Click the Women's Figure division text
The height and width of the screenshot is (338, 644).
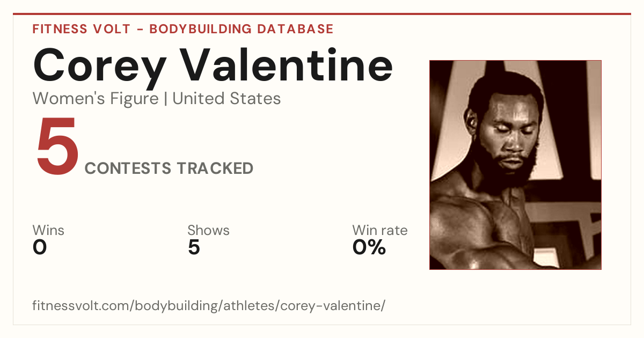(x=96, y=99)
